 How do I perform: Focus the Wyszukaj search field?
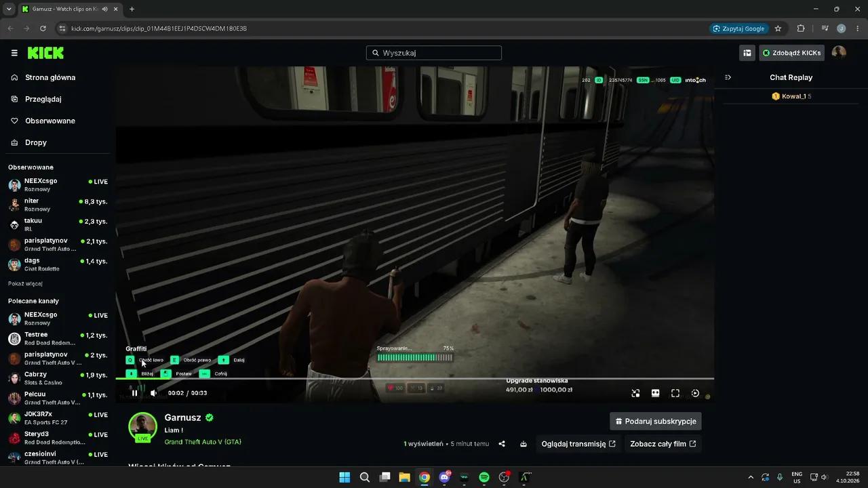click(x=434, y=53)
